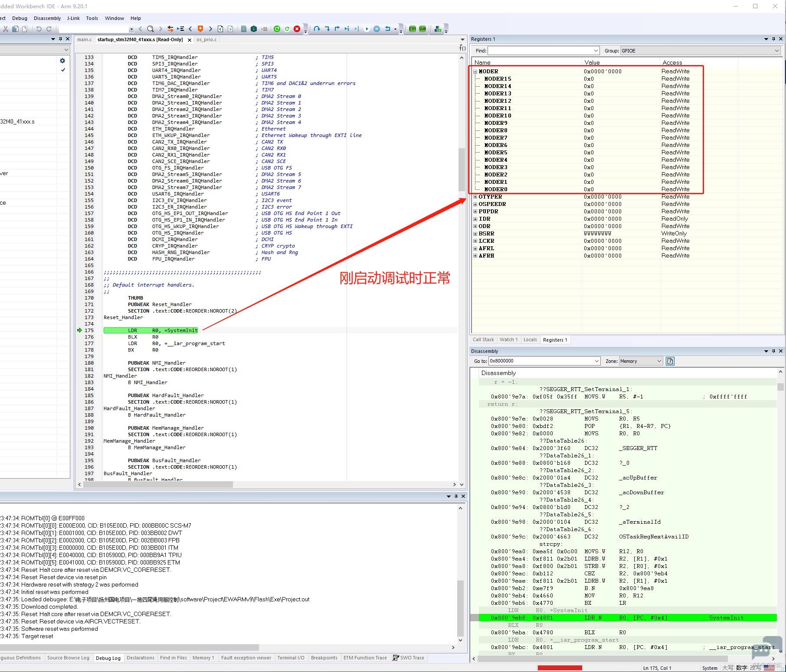Click the registers Find input field
786x672 pixels.
[540, 51]
